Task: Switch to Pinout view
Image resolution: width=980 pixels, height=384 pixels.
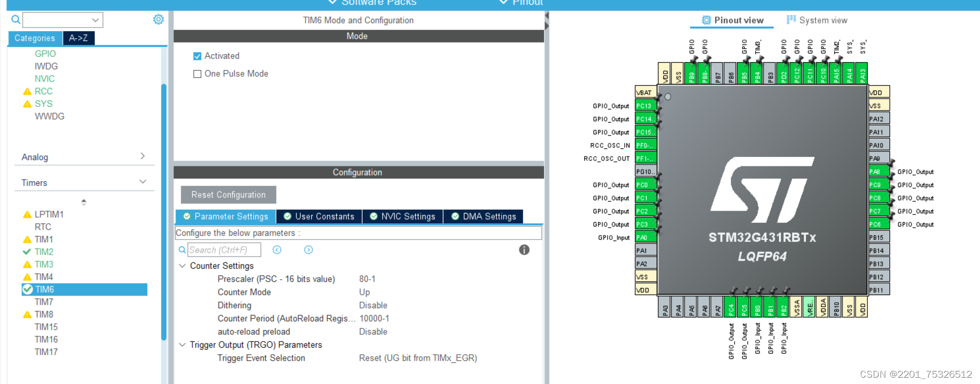Action: click(x=732, y=20)
